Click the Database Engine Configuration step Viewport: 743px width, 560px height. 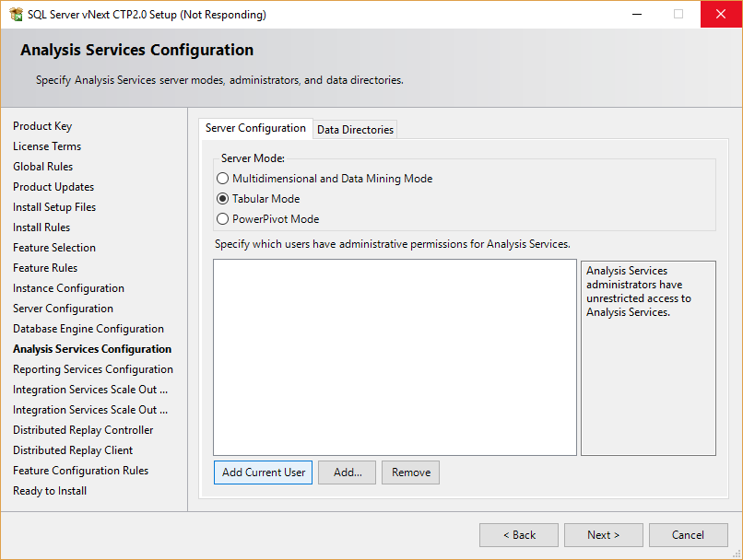pyautogui.click(x=88, y=329)
